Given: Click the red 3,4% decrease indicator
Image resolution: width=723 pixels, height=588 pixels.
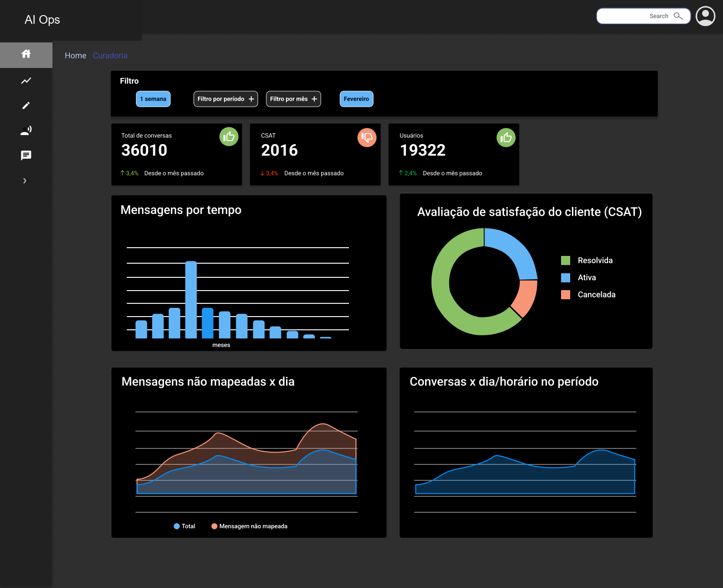Looking at the screenshot, I should pyautogui.click(x=269, y=173).
